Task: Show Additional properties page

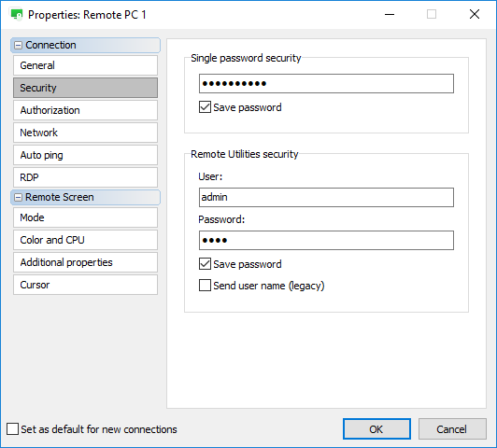Action: [85, 262]
